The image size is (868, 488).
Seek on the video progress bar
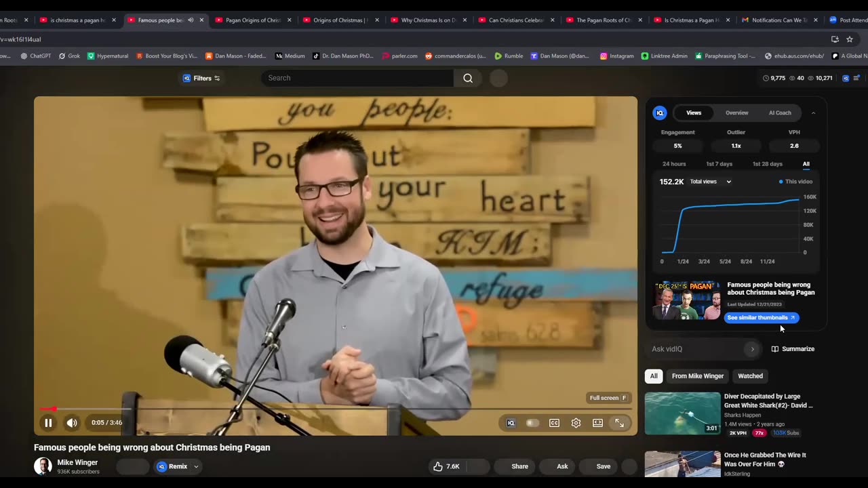[336, 409]
